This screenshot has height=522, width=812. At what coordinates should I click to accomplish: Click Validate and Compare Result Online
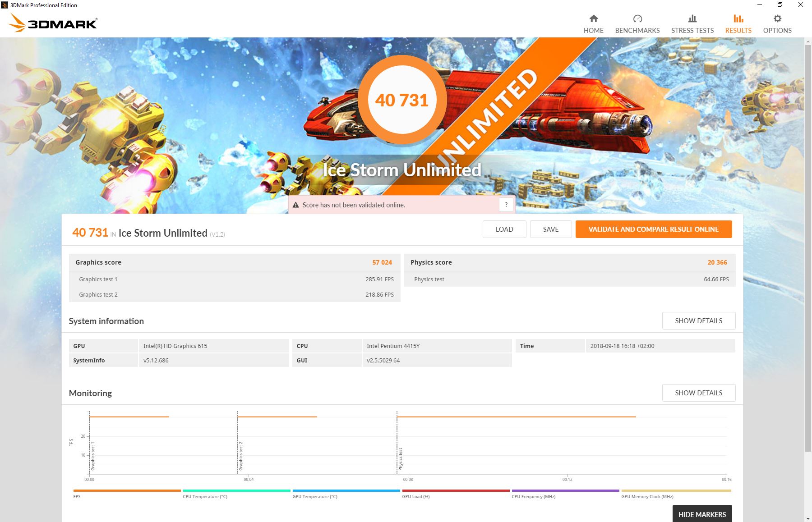pos(653,229)
